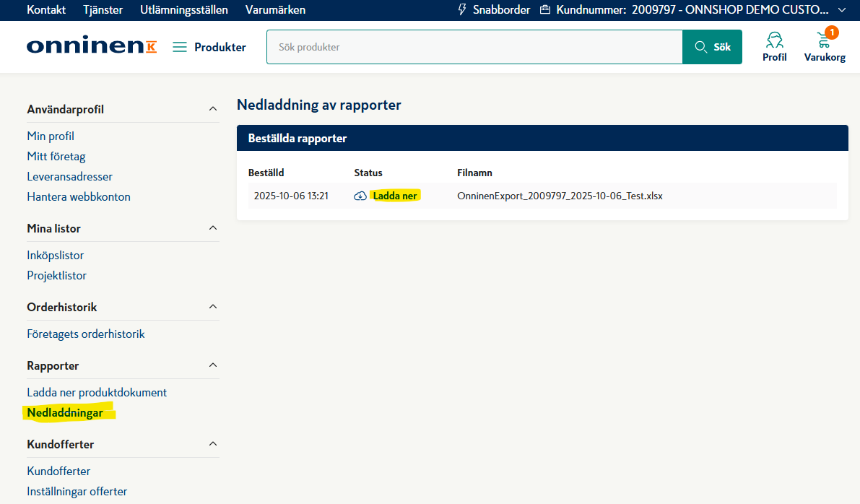Click the cloud download icon
Viewport: 860px width, 504px height.
point(360,196)
